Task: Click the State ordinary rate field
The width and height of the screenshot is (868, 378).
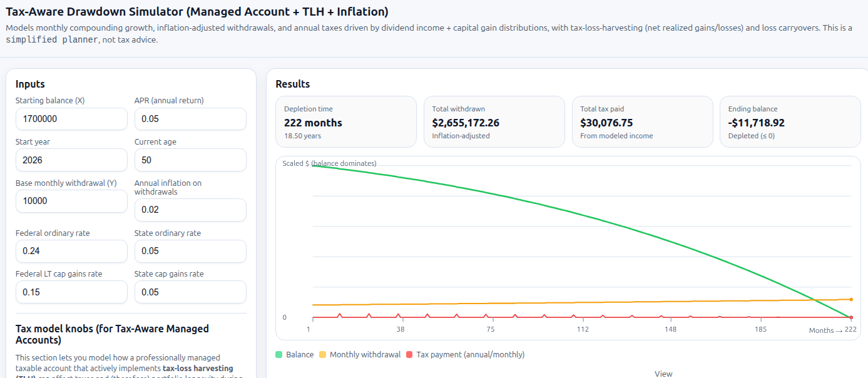Action: (190, 251)
